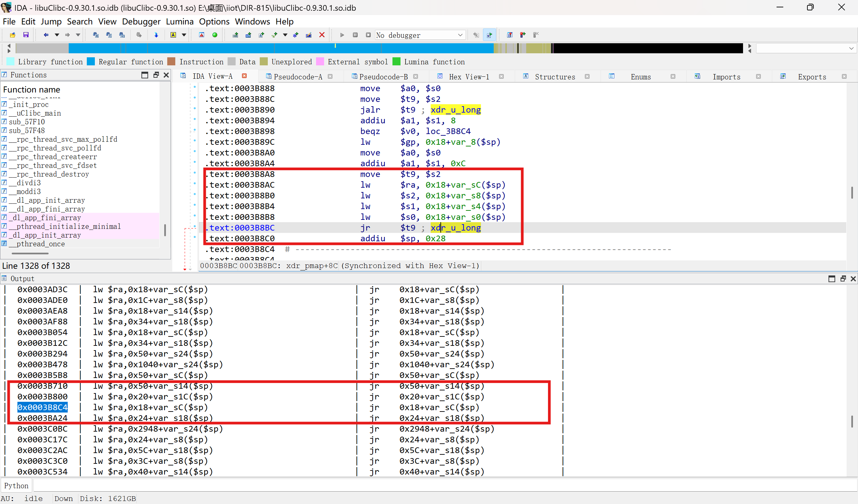Close the Functions panel
The image size is (858, 504).
coord(166,75)
